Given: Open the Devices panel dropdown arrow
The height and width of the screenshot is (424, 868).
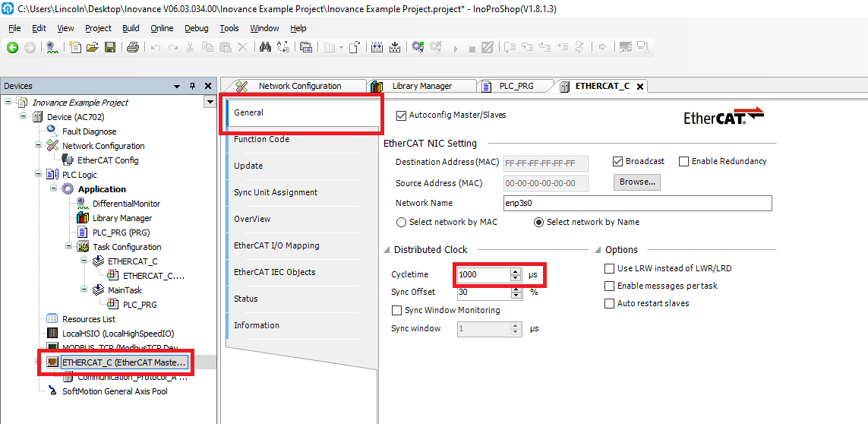Looking at the screenshot, I should click(177, 87).
